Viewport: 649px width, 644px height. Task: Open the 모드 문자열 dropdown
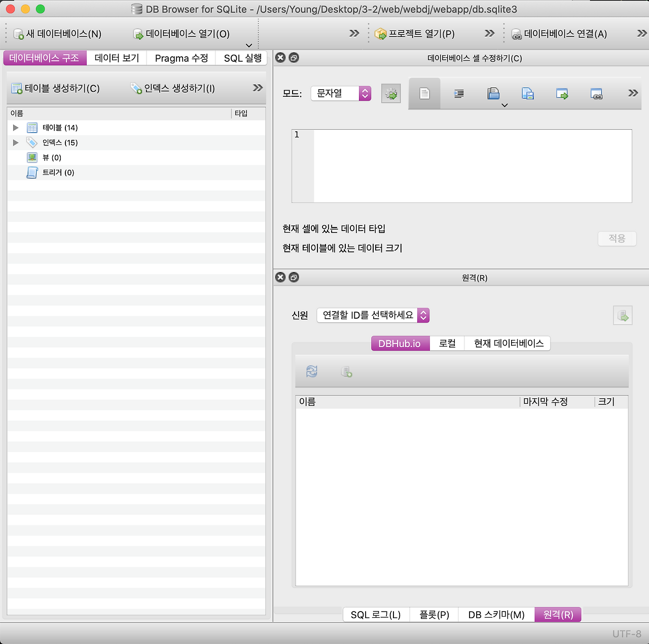(341, 93)
